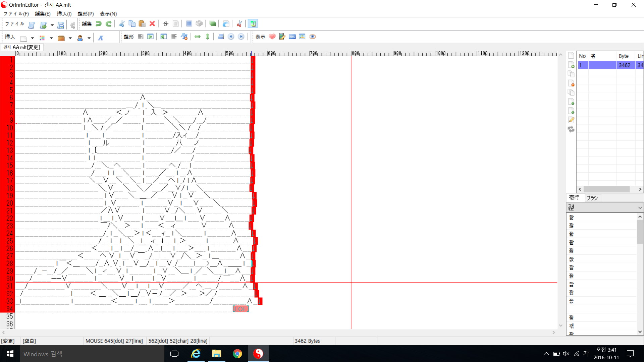Select page 1 row in list
This screenshot has width=644, height=362.
[x=602, y=65]
